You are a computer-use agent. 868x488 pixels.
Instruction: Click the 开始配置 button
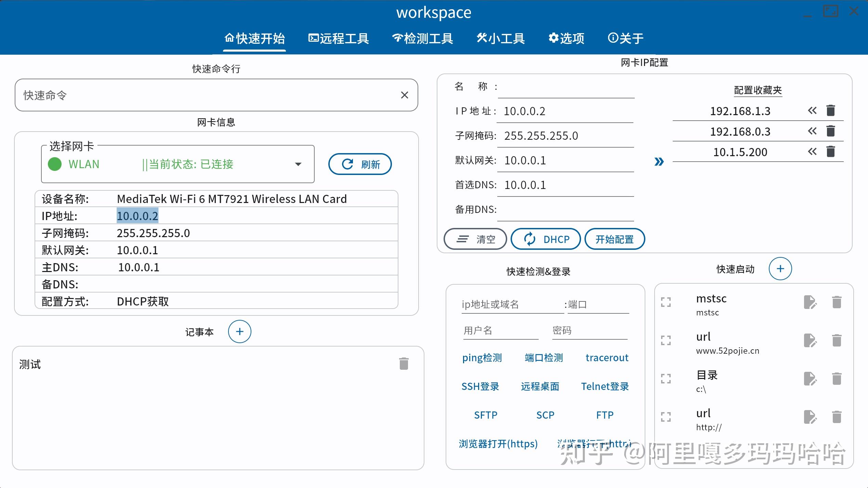point(615,239)
